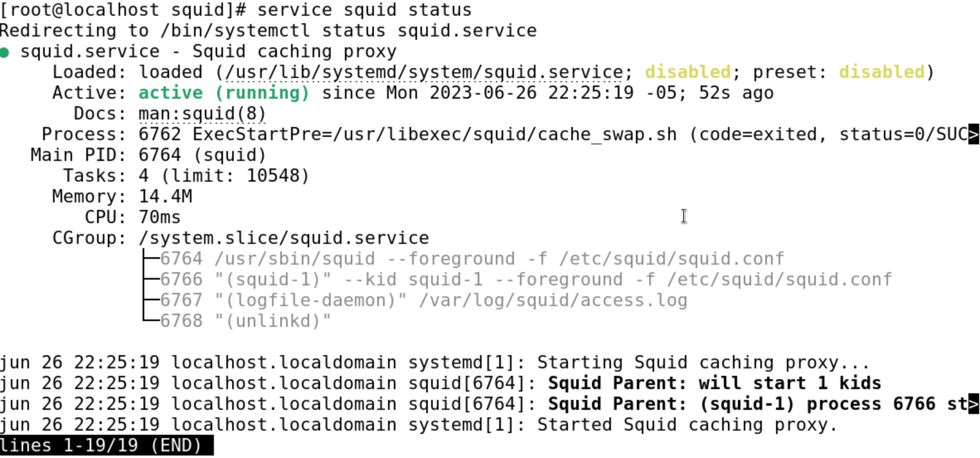The image size is (980, 458).
Task: Open the /usr/lib/systemd/system/squid.service path link
Action: 423,73
